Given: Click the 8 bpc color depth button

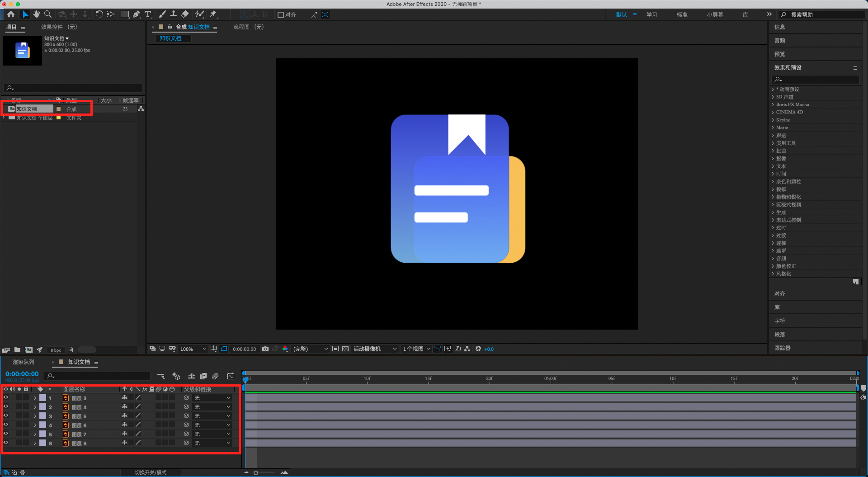Looking at the screenshot, I should [x=56, y=350].
